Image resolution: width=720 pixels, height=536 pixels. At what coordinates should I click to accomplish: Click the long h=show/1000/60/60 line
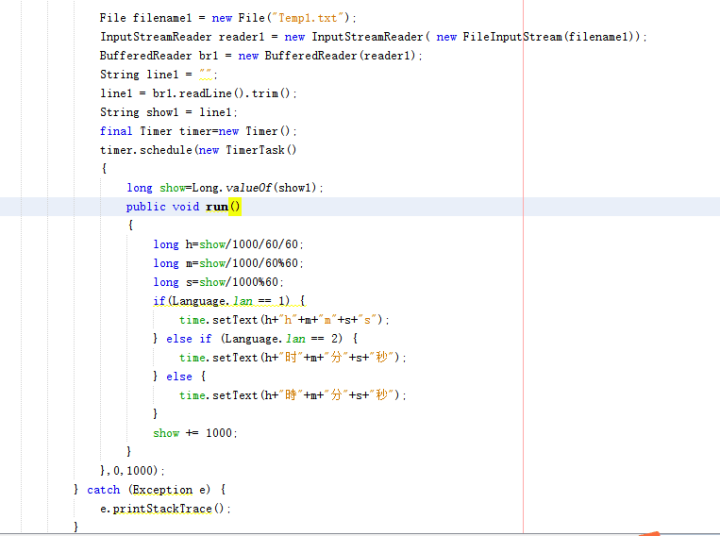coord(228,244)
